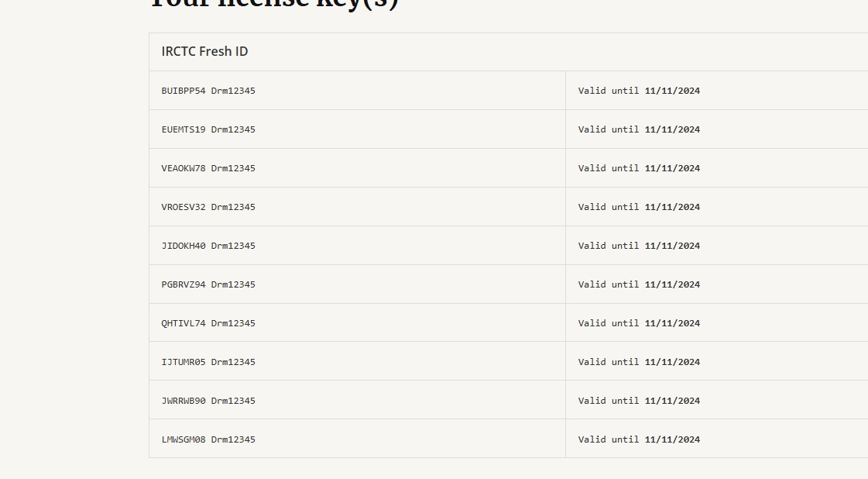
Task: Select the JIDOKH40 Drm12345 key
Action: pyautogui.click(x=208, y=246)
